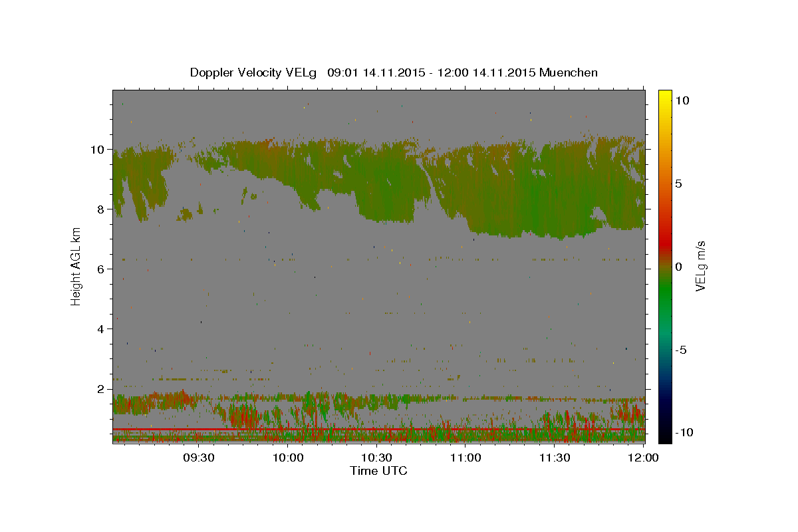Click the colorbar label -10
This screenshot has width=798, height=532.
[684, 432]
